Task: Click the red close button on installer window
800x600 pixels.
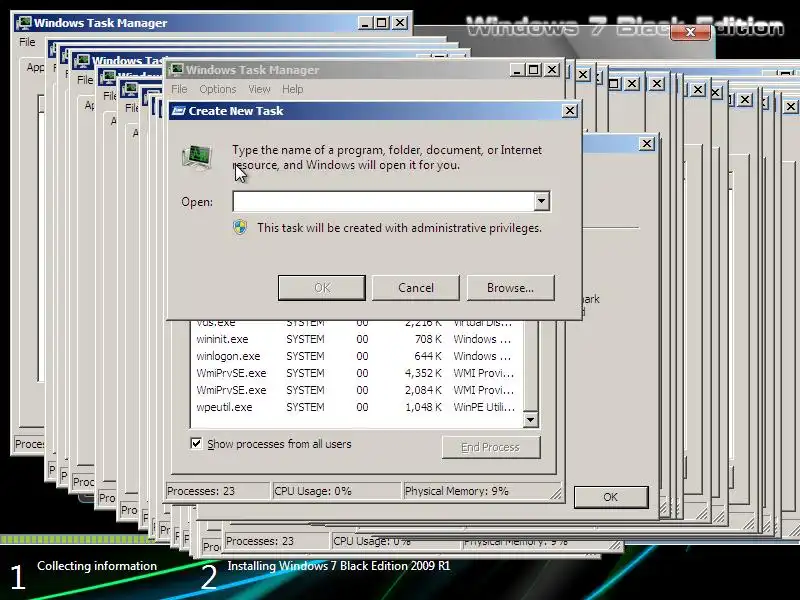Action: tap(690, 32)
